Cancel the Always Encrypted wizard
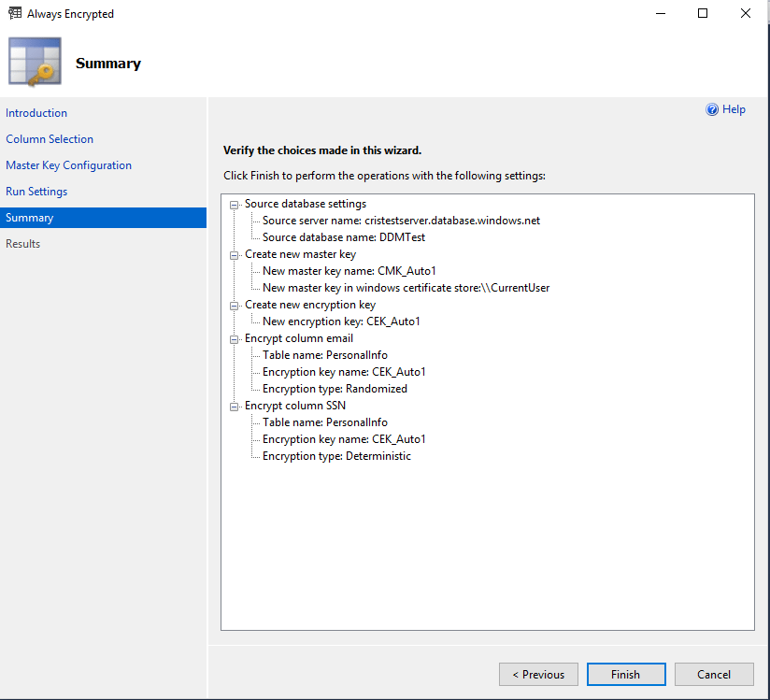 [714, 675]
